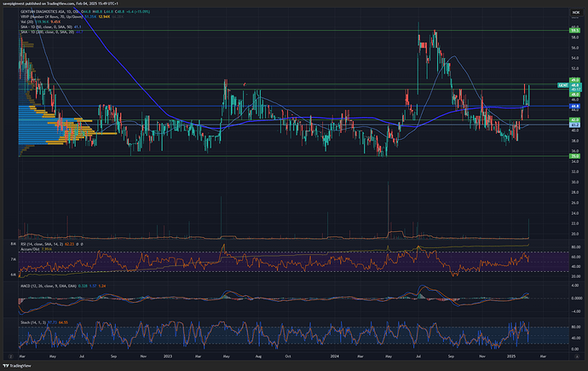Select the MACD indicator legend
Screen dimensions: 588x371
(x=63, y=286)
